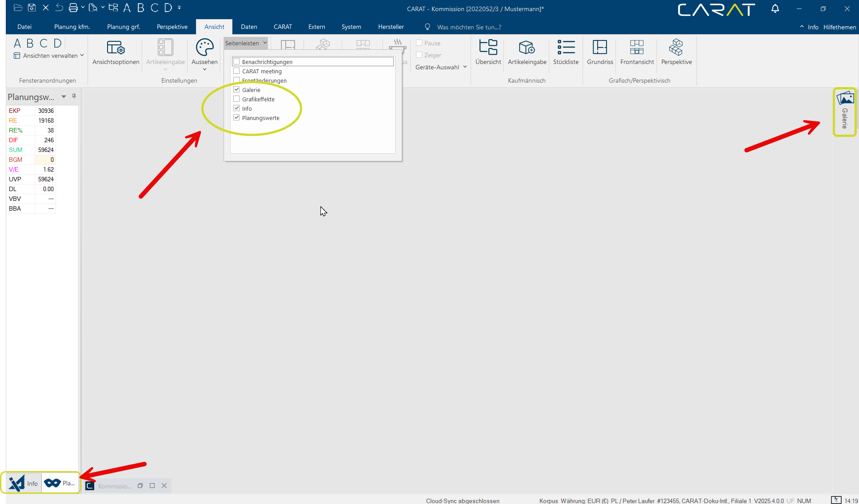Open the Grundriss floor plan icon

click(x=599, y=48)
